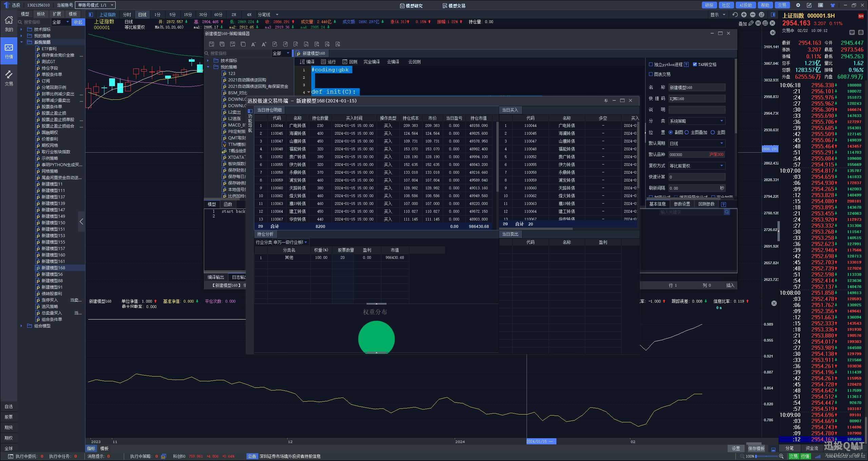The width and height of the screenshot is (868, 461).
Task: Open the 显示 dropdown in chart toolbar
Action: click(718, 15)
